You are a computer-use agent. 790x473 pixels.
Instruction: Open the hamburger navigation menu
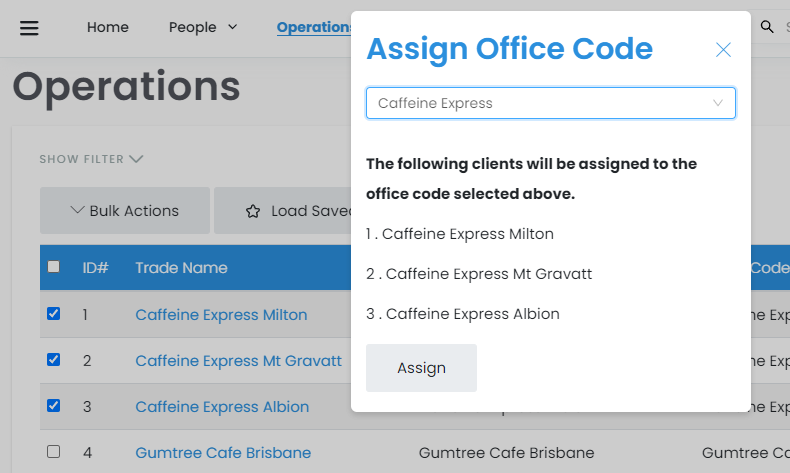(29, 27)
